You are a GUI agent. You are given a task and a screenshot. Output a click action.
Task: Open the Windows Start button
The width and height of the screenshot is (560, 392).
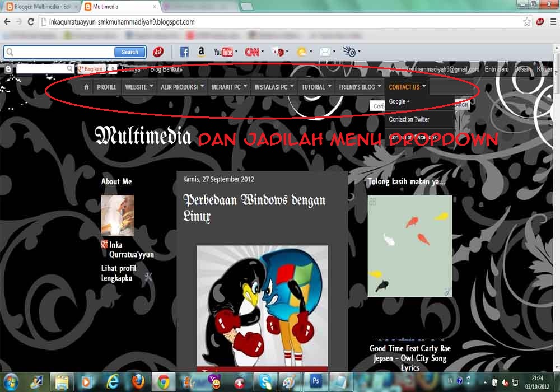pos(11,382)
